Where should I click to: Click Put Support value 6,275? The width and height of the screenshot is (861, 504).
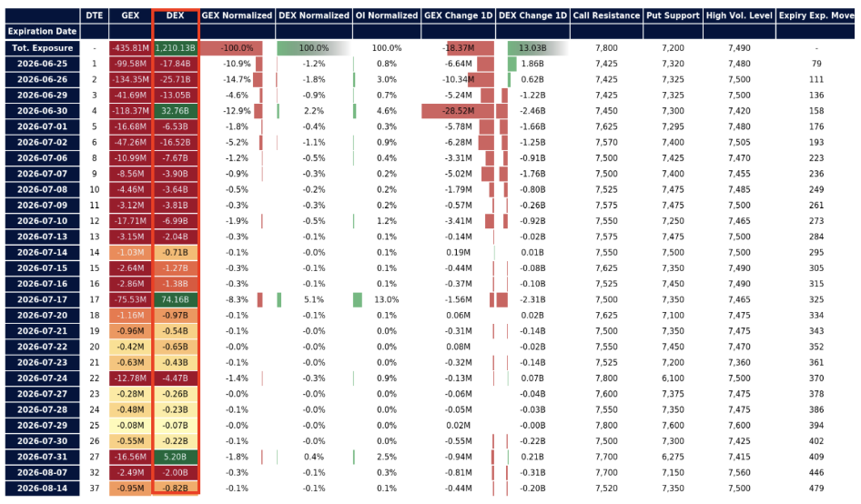coord(673,457)
